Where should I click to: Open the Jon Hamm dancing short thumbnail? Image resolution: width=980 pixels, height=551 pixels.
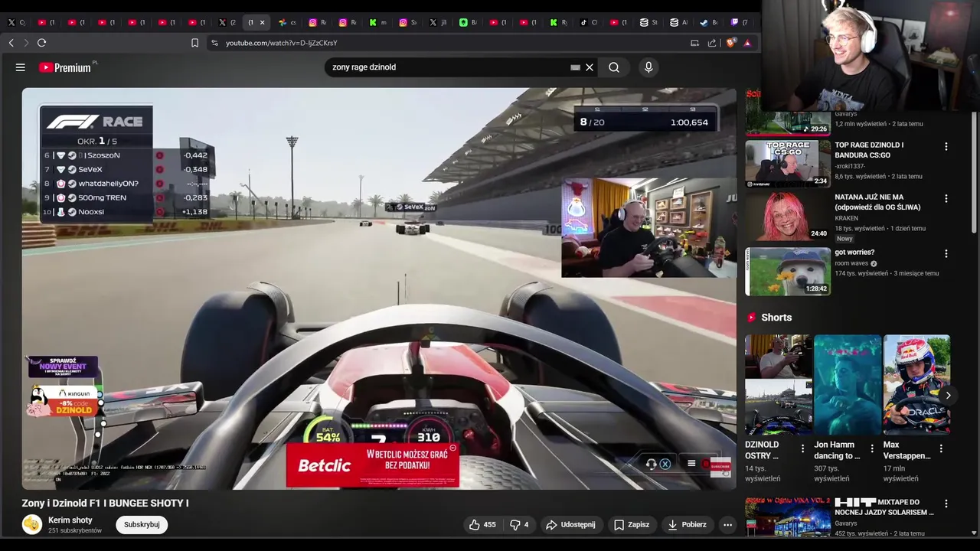coord(848,385)
